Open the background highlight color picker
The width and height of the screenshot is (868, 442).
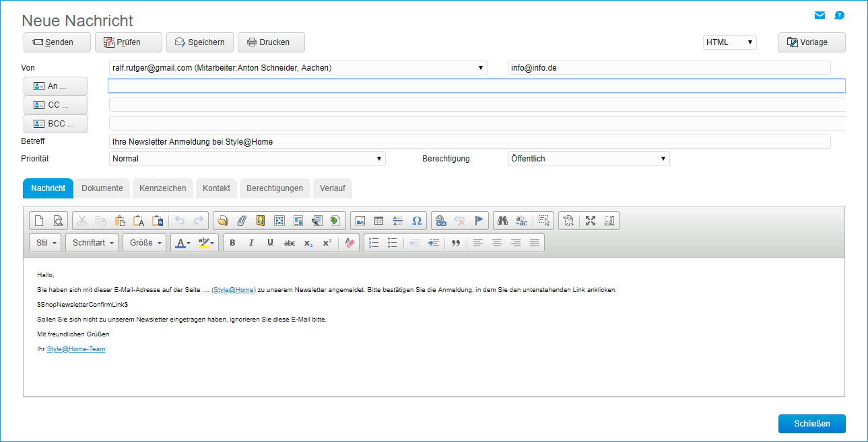(207, 243)
